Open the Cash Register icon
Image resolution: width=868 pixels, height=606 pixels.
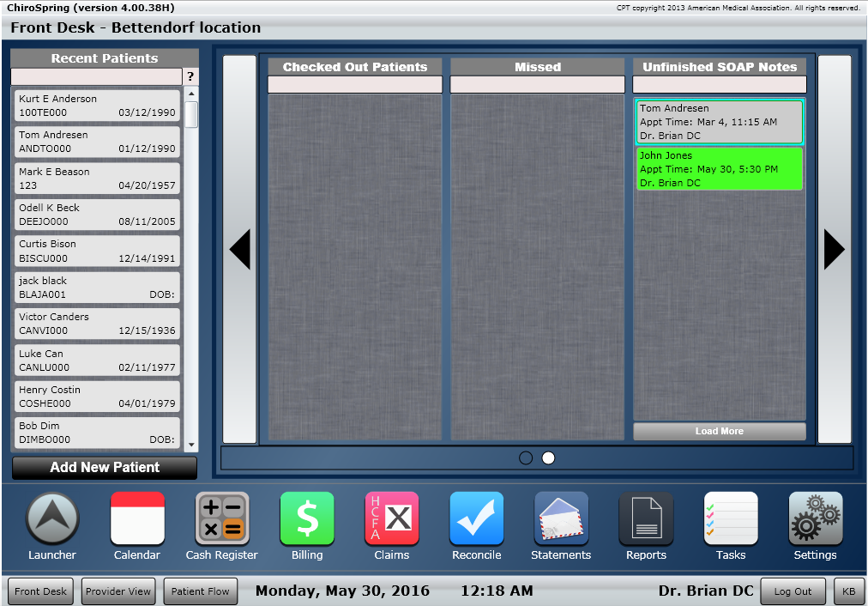point(222,519)
